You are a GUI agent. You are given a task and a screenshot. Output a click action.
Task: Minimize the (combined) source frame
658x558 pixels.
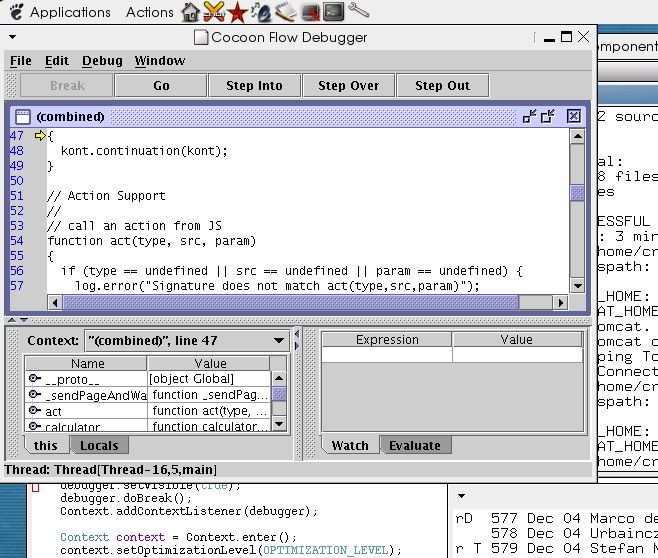[x=529, y=116]
